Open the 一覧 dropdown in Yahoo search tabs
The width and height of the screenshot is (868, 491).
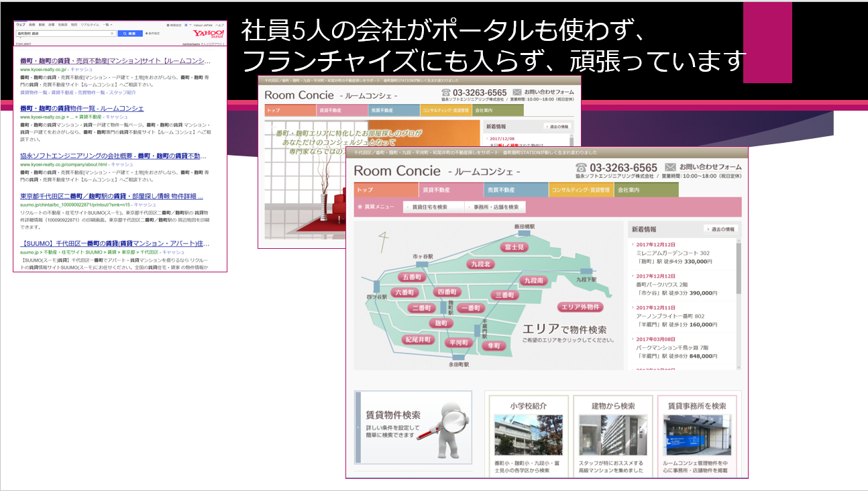pyautogui.click(x=109, y=24)
